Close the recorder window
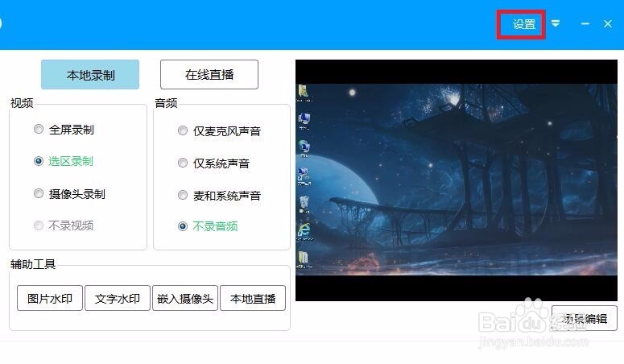The height and width of the screenshot is (364, 624). (608, 24)
